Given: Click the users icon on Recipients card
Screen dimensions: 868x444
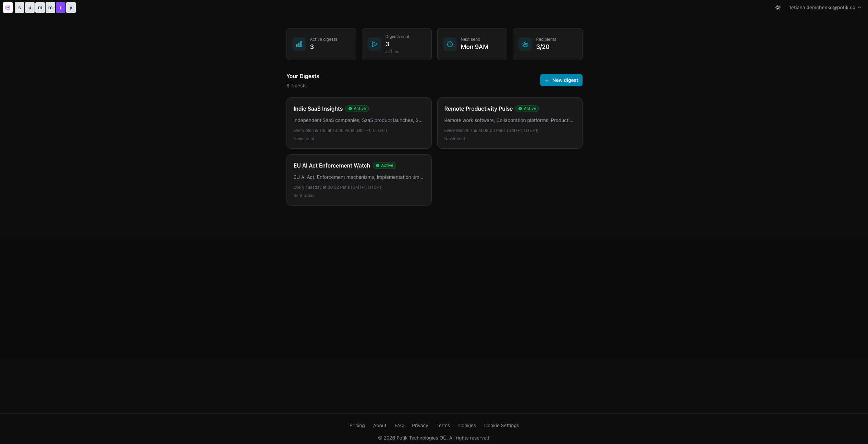Looking at the screenshot, I should coord(525,44).
